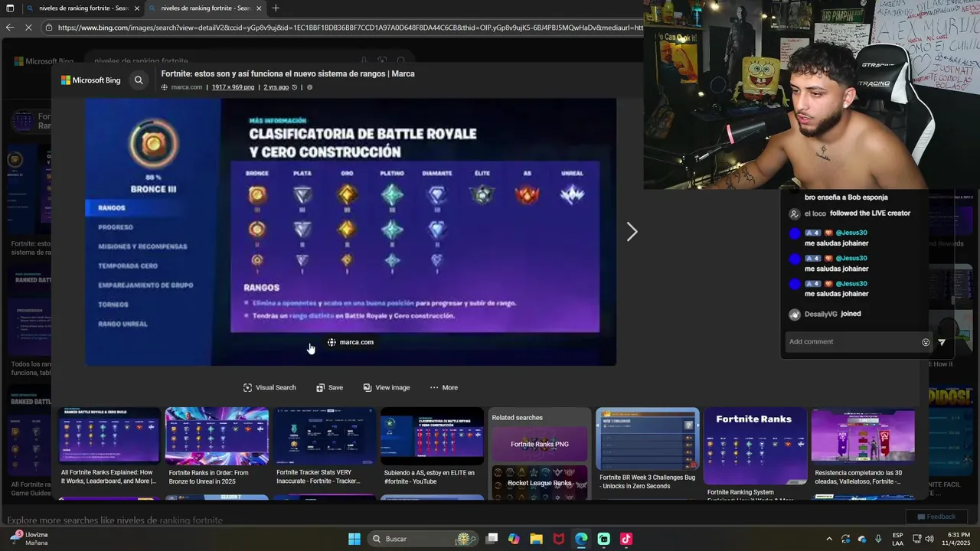The height and width of the screenshot is (551, 980).
Task: Click the search magnifier icon beside Microsoft Bing
Action: 139,80
